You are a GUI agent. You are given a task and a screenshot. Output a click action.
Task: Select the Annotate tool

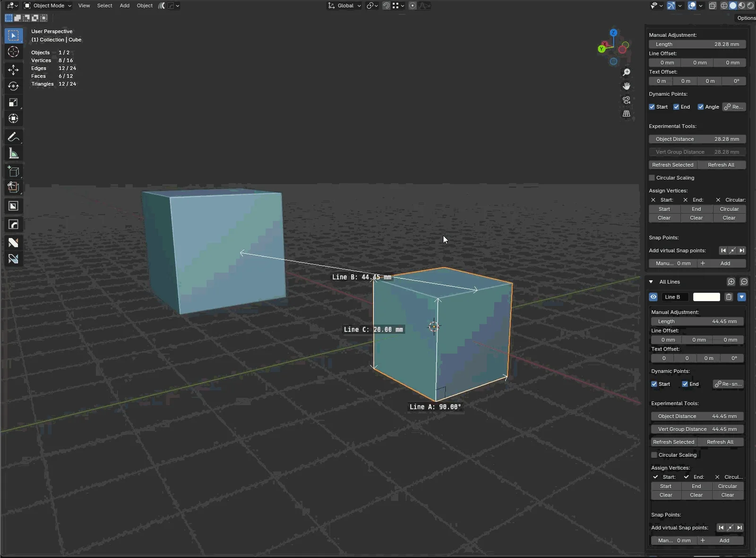point(13,136)
